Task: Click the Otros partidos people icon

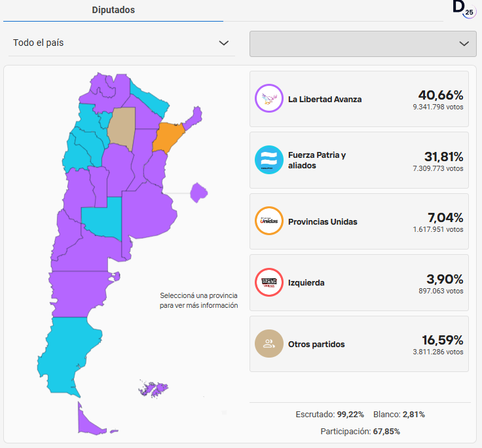Action: [269, 344]
